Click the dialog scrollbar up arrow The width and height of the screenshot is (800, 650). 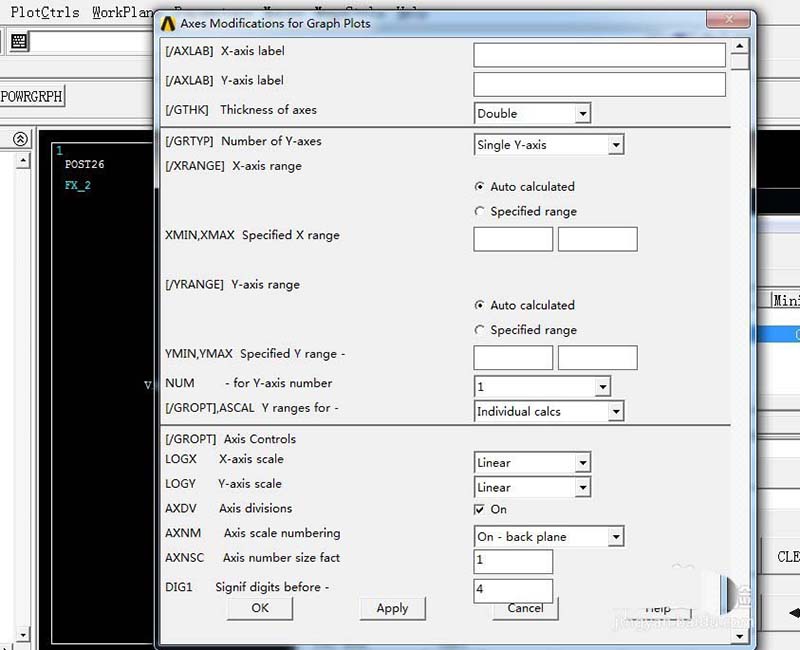point(740,46)
